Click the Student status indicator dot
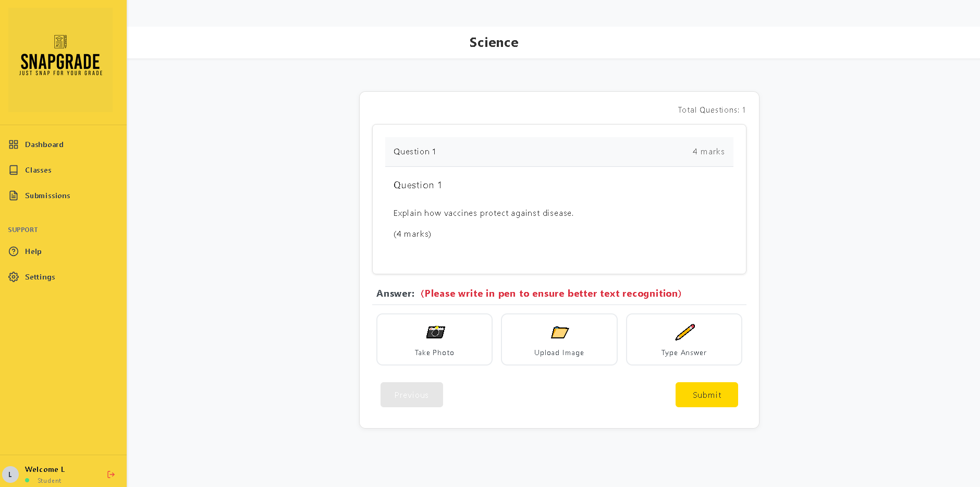The height and width of the screenshot is (487, 980). (x=28, y=481)
